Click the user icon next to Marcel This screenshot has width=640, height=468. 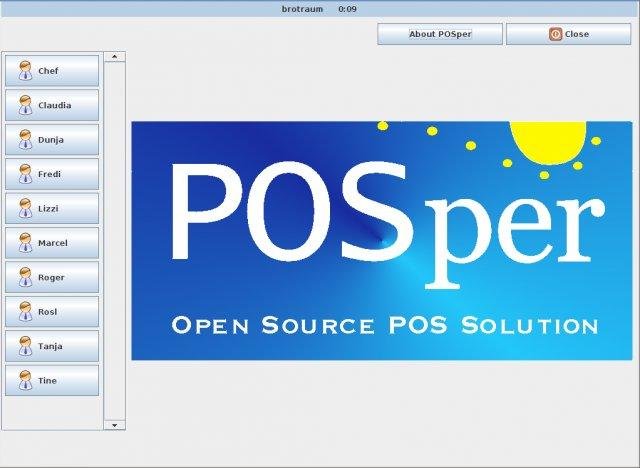click(x=25, y=243)
